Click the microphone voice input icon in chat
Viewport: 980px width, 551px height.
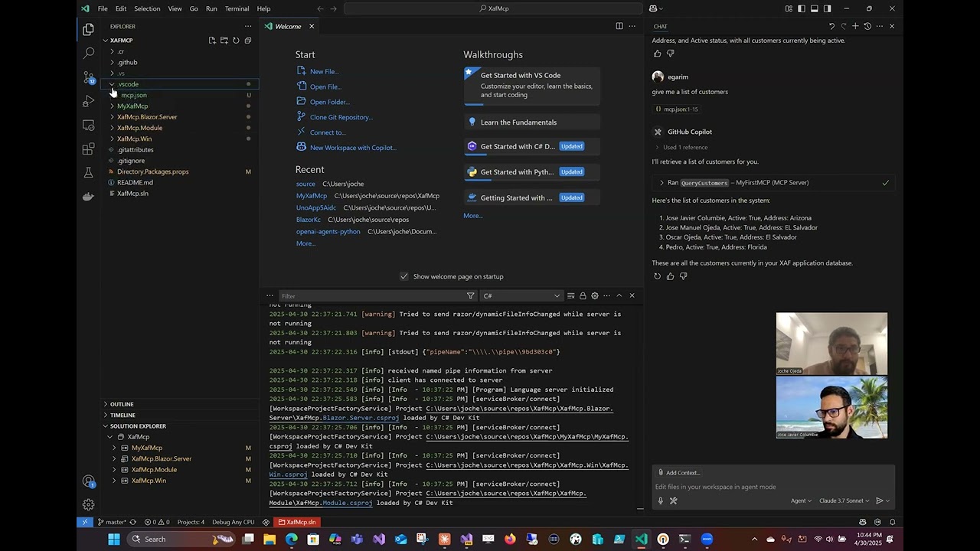[661, 500]
